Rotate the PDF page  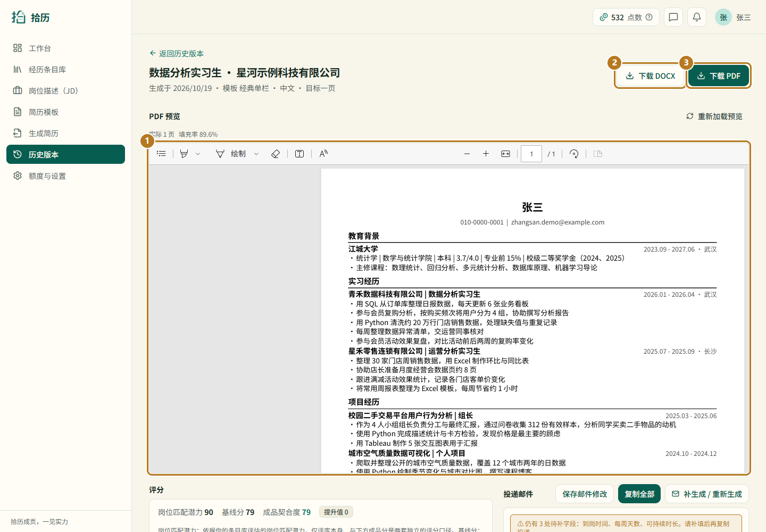pyautogui.click(x=574, y=154)
